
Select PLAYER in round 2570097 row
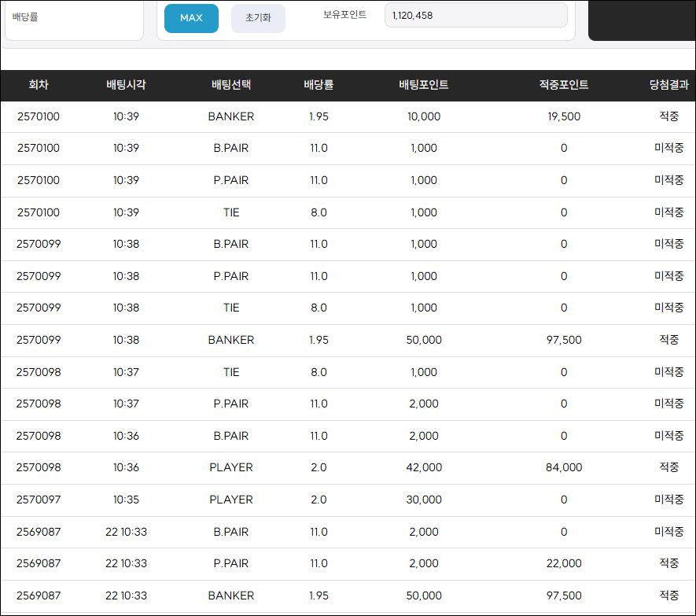(231, 500)
